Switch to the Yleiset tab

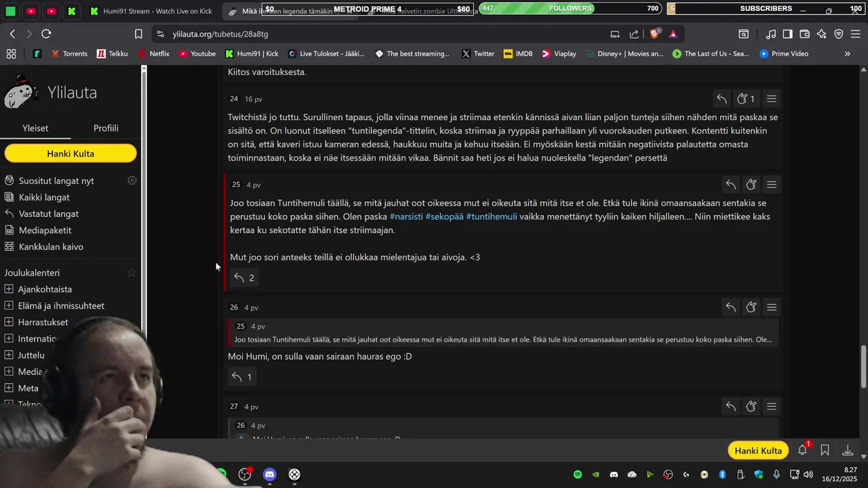35,128
